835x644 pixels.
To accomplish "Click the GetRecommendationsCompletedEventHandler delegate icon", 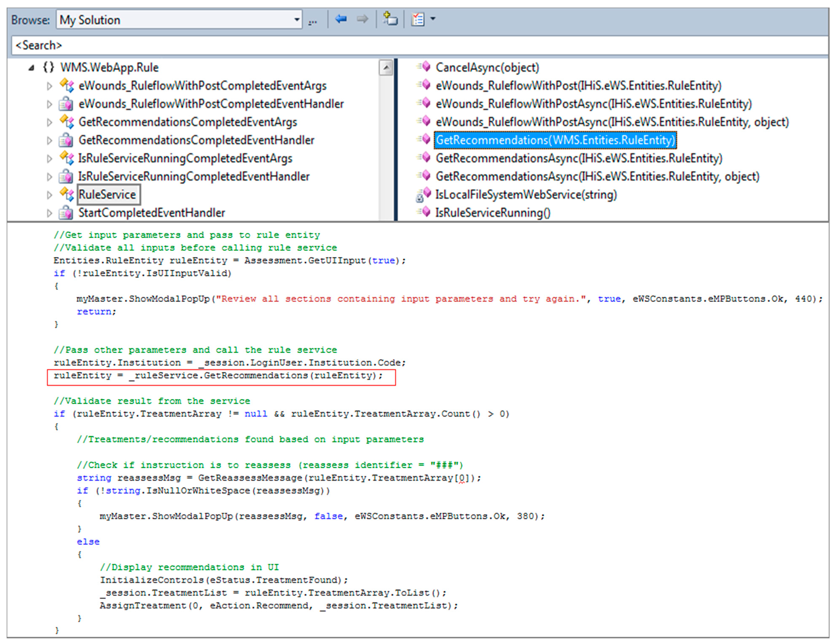I will click(x=66, y=140).
